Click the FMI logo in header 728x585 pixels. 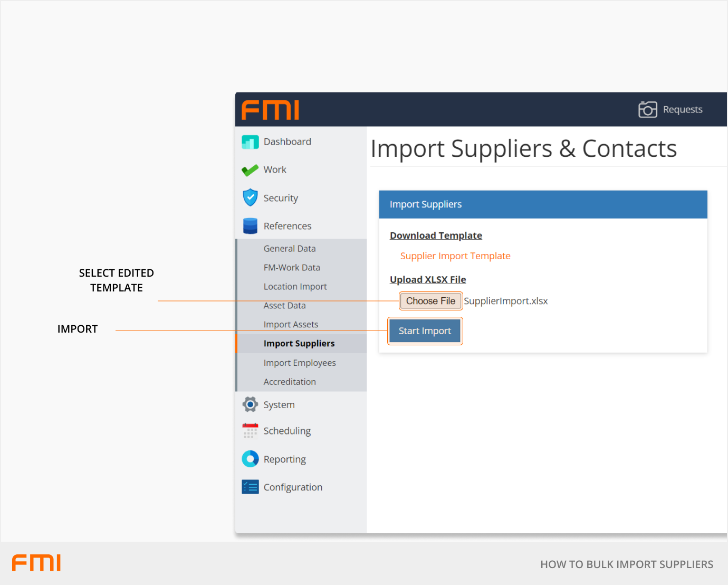tap(270, 110)
